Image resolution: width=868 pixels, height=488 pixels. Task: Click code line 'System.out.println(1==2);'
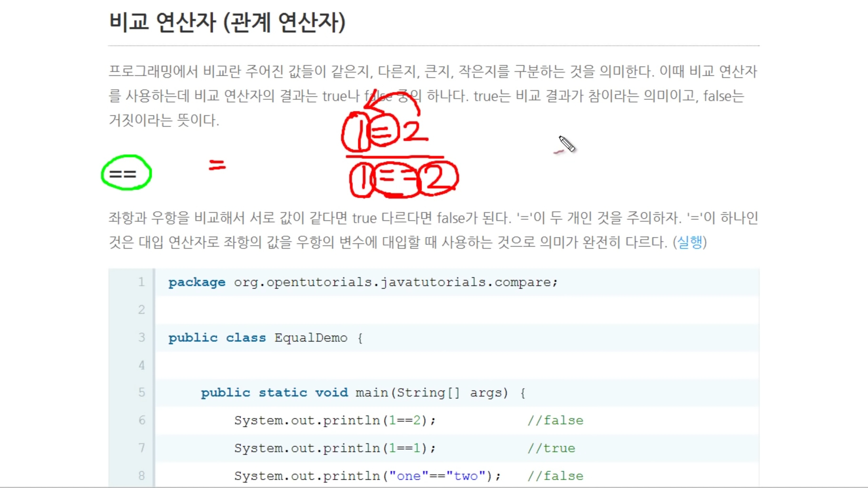pyautogui.click(x=335, y=421)
